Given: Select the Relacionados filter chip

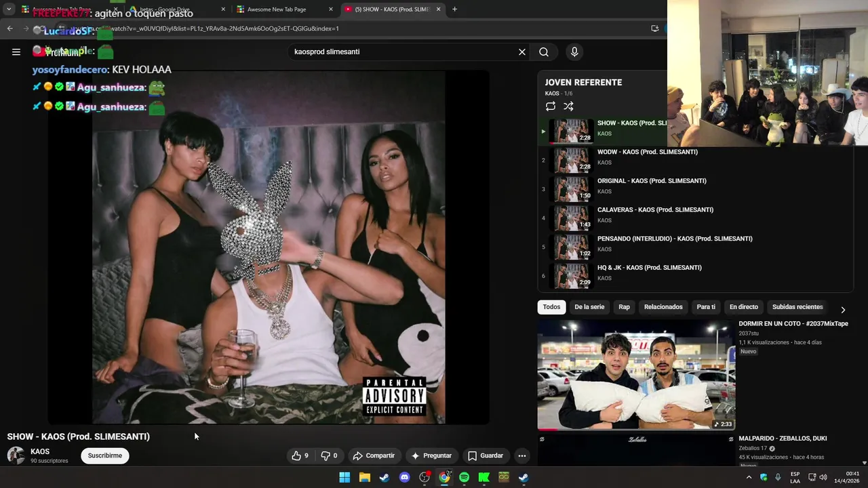Looking at the screenshot, I should [663, 307].
